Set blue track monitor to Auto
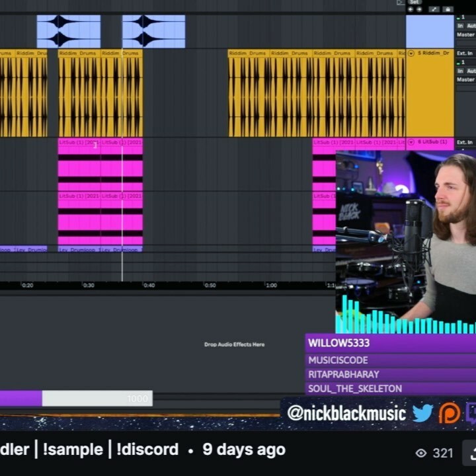Screen dimensions: 476x476 point(471,26)
